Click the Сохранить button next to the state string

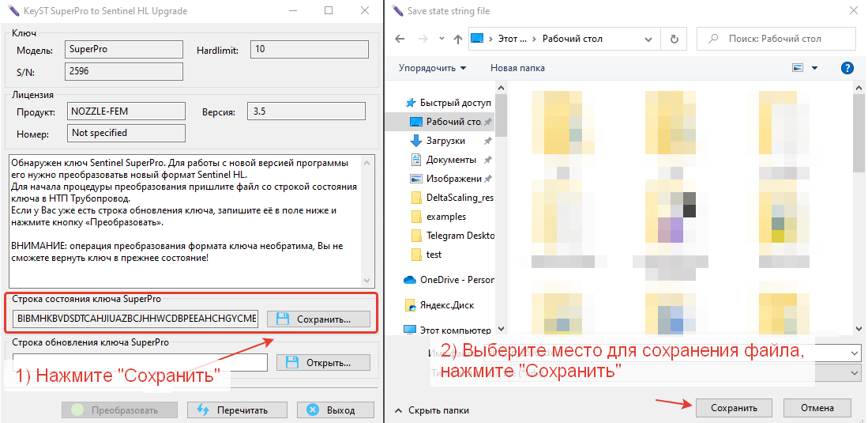(318, 319)
